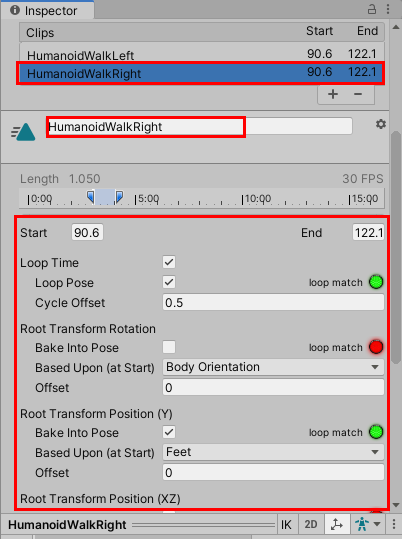Screen dimensions: 402x539
Task: Click the Root Transform Position (Y) Offset field
Action: [273, 472]
